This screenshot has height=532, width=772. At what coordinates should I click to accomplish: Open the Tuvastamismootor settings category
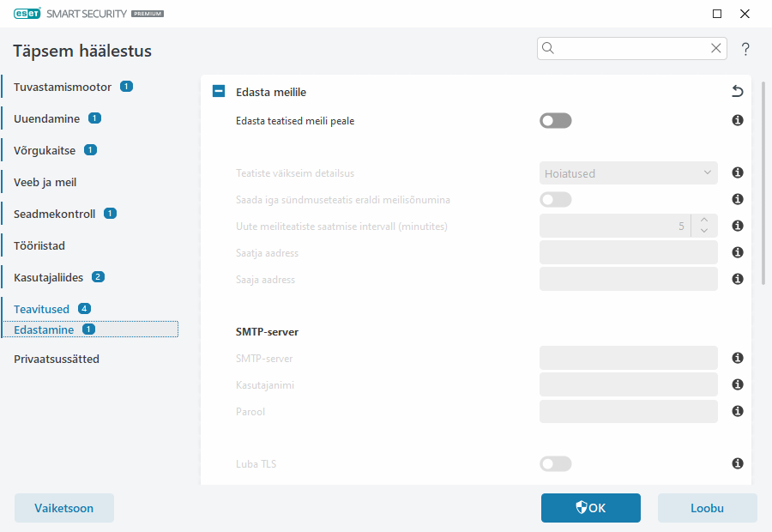[x=63, y=87]
